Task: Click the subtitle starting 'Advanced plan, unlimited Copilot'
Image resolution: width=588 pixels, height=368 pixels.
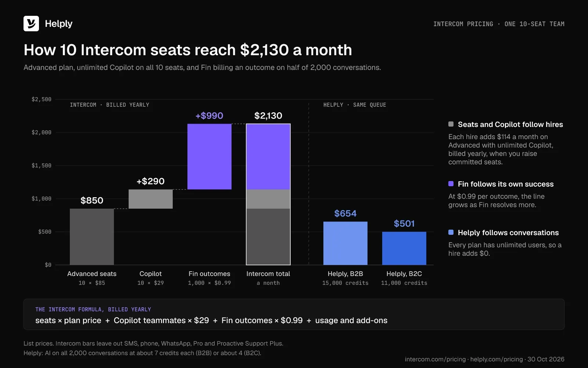Action: pyautogui.click(x=202, y=68)
